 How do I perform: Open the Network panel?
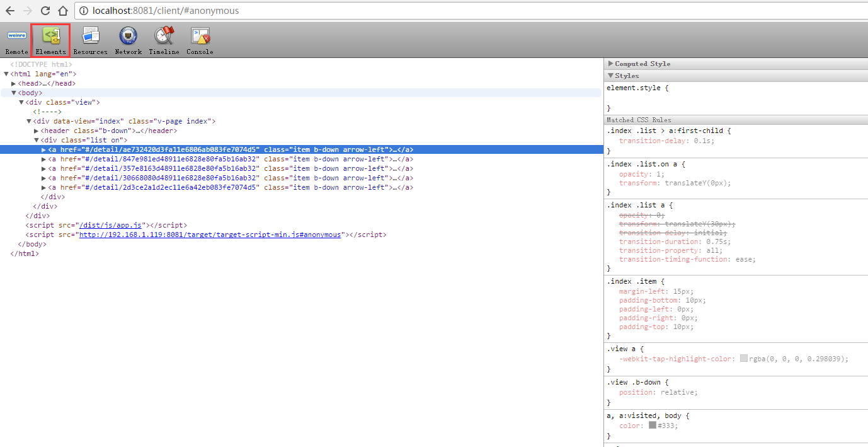128,41
